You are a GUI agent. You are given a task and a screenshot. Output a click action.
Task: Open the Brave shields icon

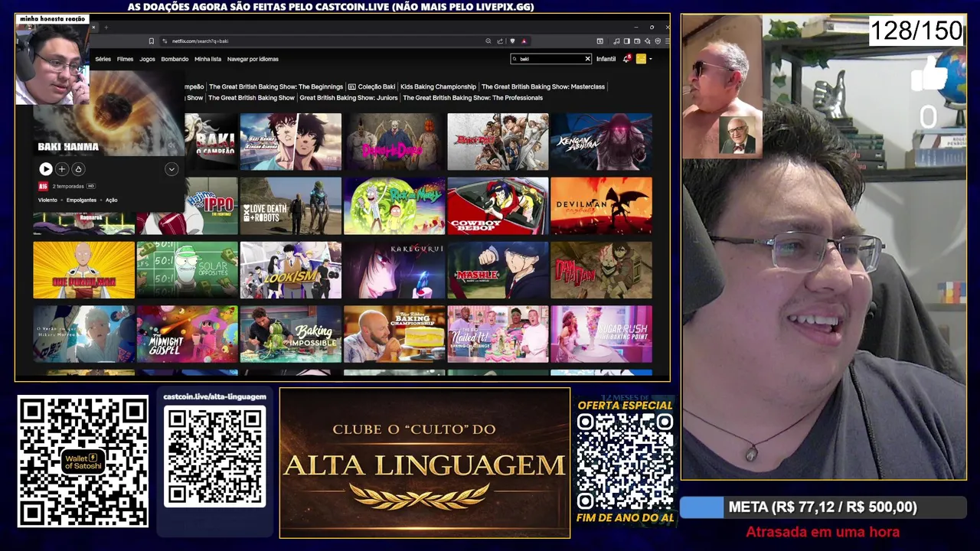click(x=512, y=41)
